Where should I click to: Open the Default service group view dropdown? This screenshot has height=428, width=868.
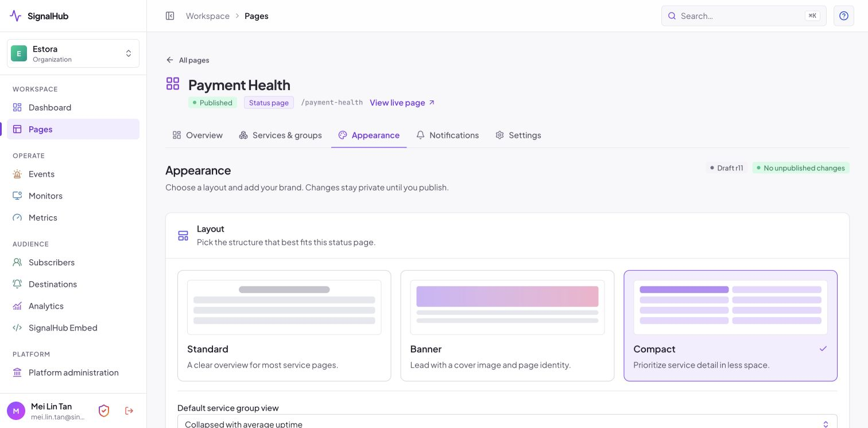(507, 424)
